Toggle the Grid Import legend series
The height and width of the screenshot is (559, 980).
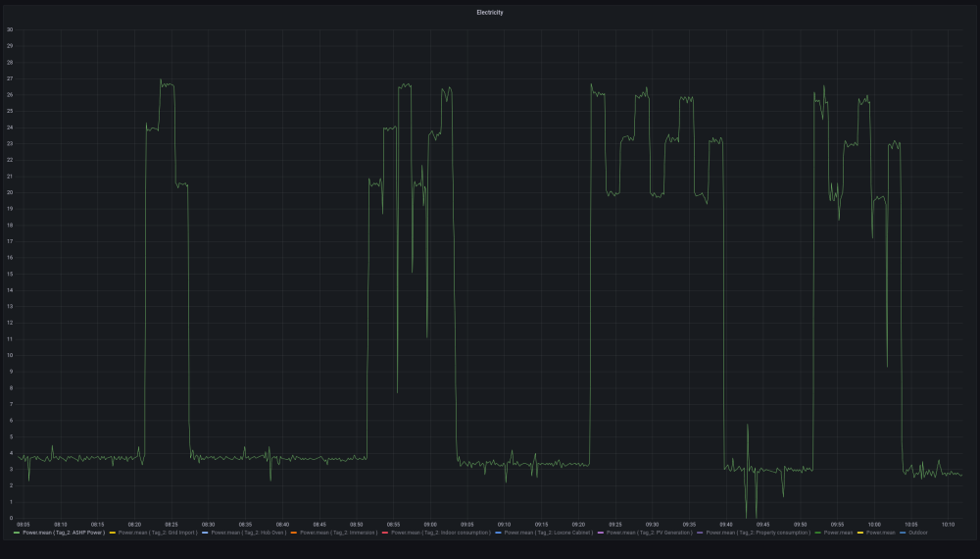click(158, 533)
